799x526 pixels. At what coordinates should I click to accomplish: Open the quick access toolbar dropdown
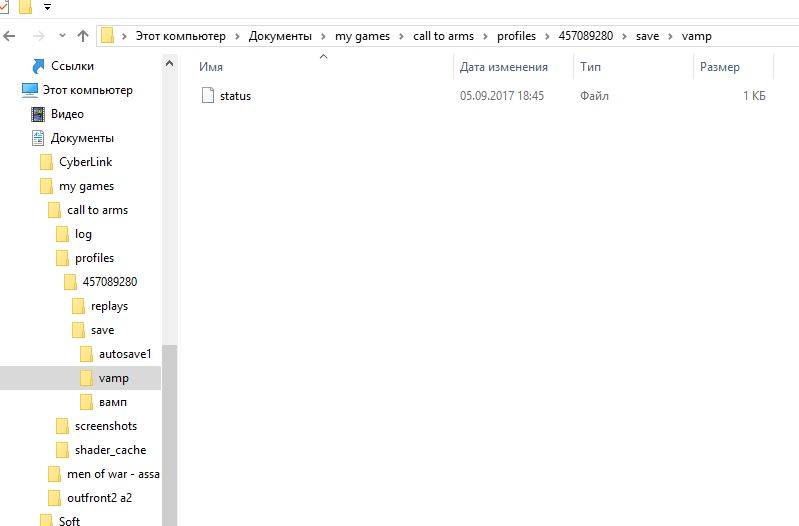coord(47,7)
